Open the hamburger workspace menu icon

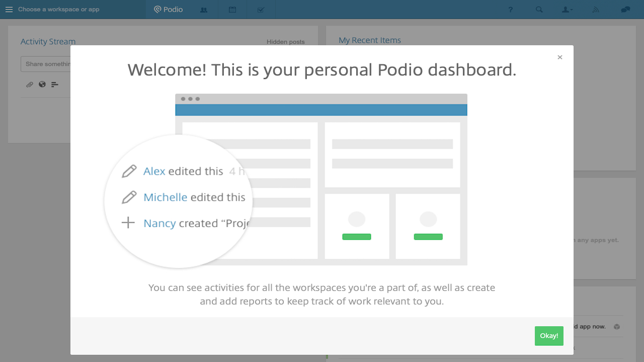(x=9, y=10)
